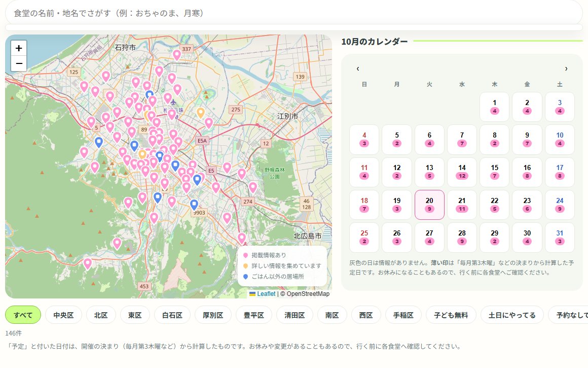588x368 pixels.
Task: Select October 6 in the calendar
Action: tap(429, 139)
